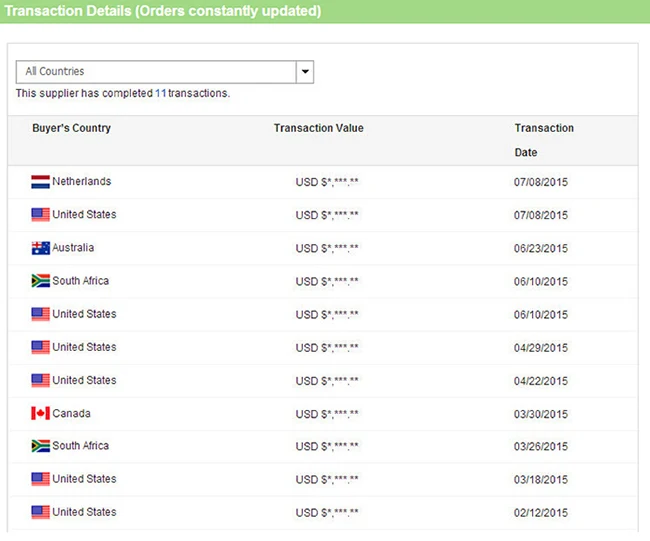Click Canada row transaction value USD $*,***.**
Image resolution: width=650 pixels, height=541 pixels.
point(327,414)
